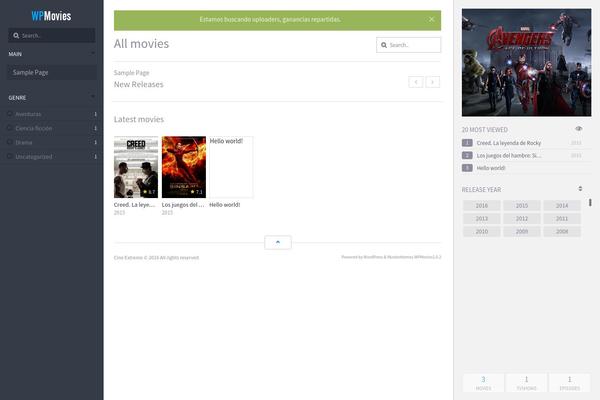The width and height of the screenshot is (600, 400).
Task: Open the Creed movie poster
Action: tap(136, 167)
